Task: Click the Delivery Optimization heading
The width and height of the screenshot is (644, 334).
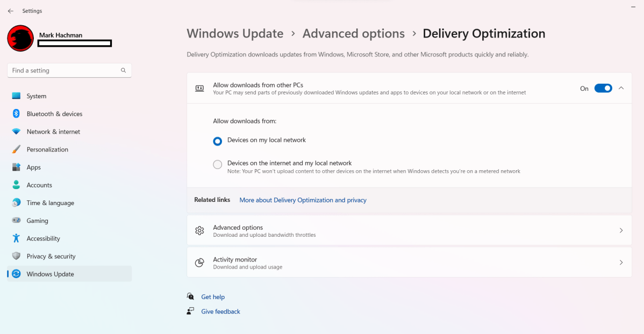Action: pos(484,34)
